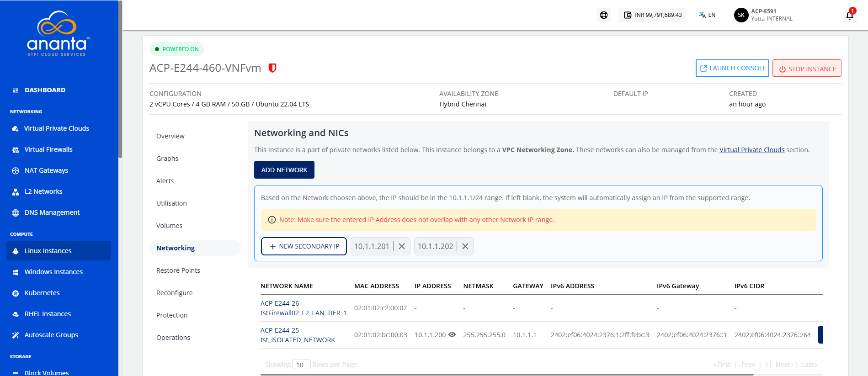Navigate to NAT Gateways
This screenshot has height=376, width=868.
click(x=46, y=170)
